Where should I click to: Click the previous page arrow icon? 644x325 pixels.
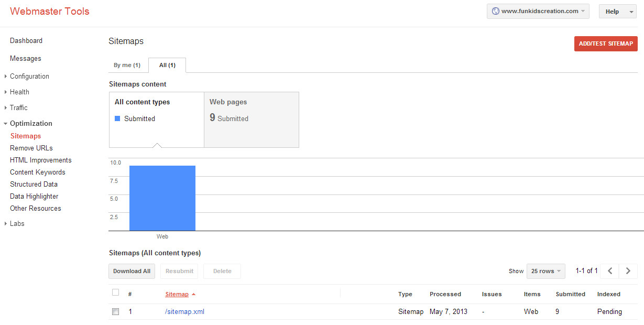pyautogui.click(x=609, y=271)
